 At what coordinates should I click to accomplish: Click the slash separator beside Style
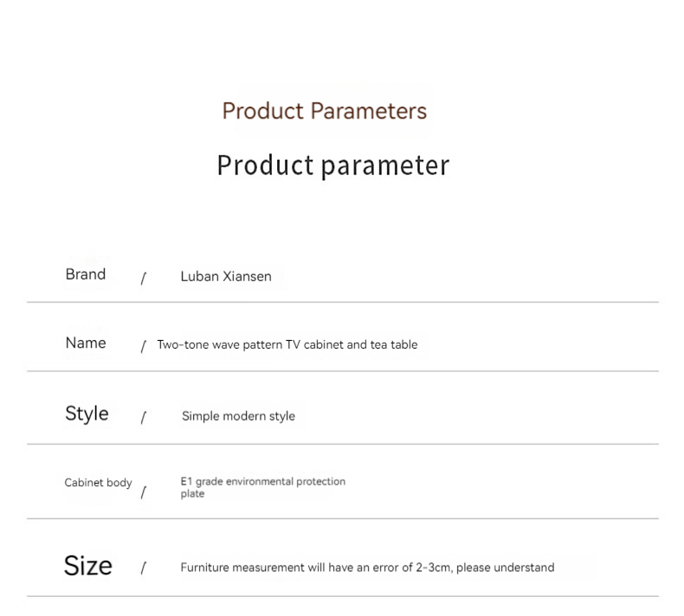point(144,418)
